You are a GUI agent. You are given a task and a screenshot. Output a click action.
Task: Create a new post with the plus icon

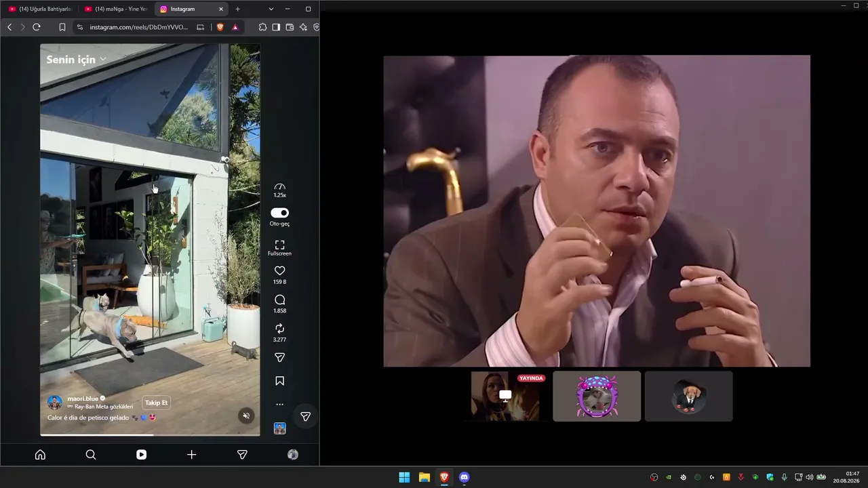tap(192, 455)
